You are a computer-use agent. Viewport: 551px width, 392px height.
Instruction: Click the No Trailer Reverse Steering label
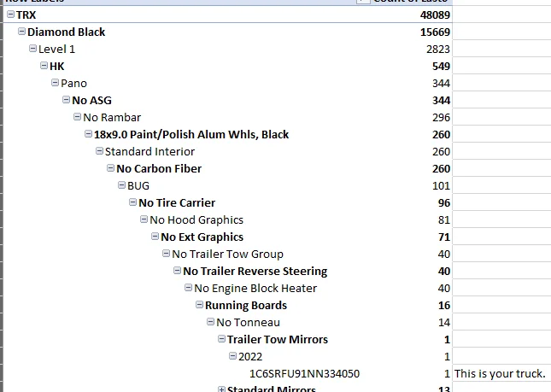coord(255,272)
